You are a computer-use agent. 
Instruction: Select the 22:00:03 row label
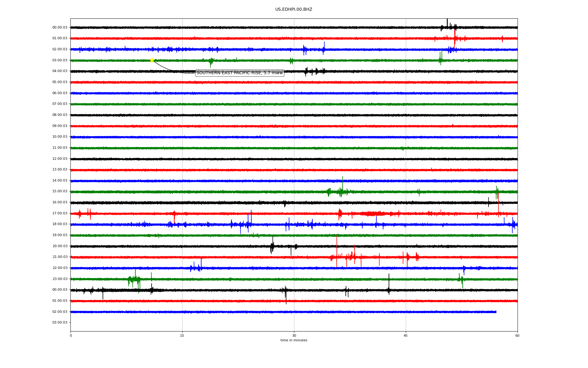tap(60, 268)
